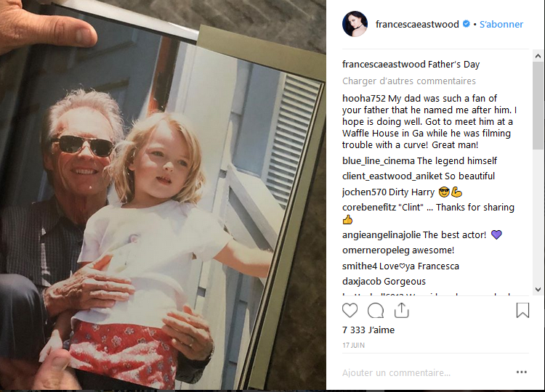Open angieangelinajolie commenter profile
This screenshot has height=392, width=545.
pos(381,235)
